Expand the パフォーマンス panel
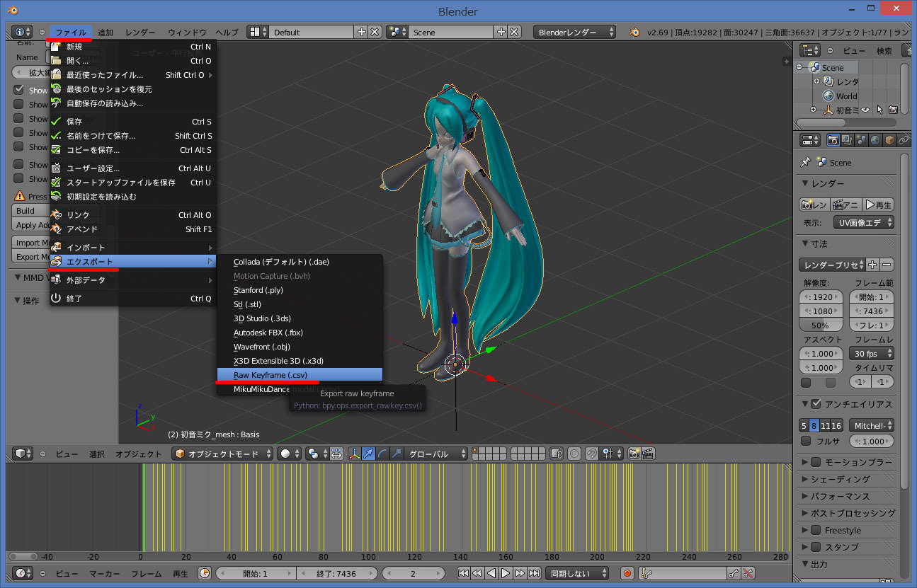917x588 pixels. [841, 496]
